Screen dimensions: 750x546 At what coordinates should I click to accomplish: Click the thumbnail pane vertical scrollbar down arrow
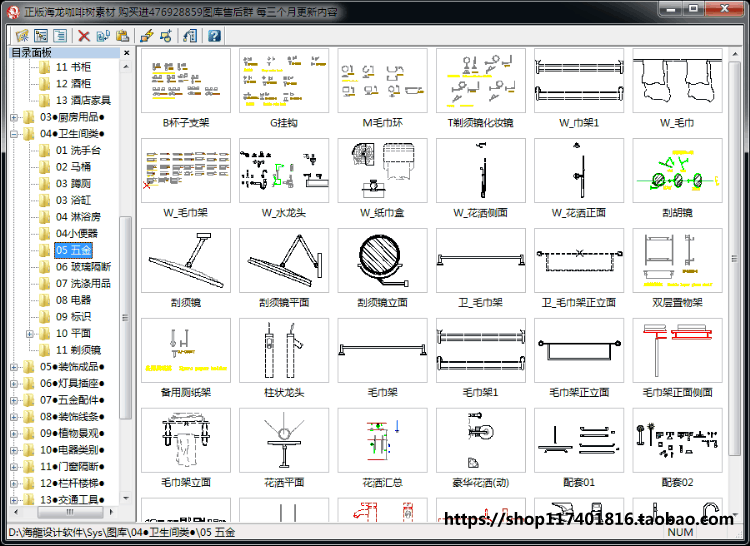(735, 515)
